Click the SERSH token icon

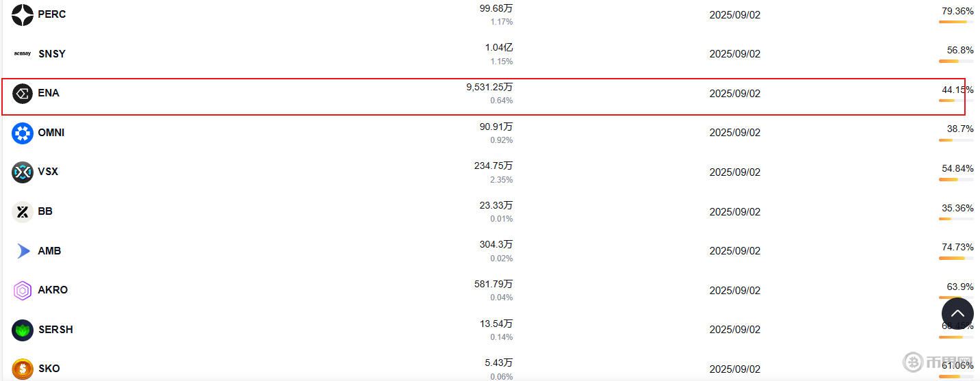click(x=23, y=330)
